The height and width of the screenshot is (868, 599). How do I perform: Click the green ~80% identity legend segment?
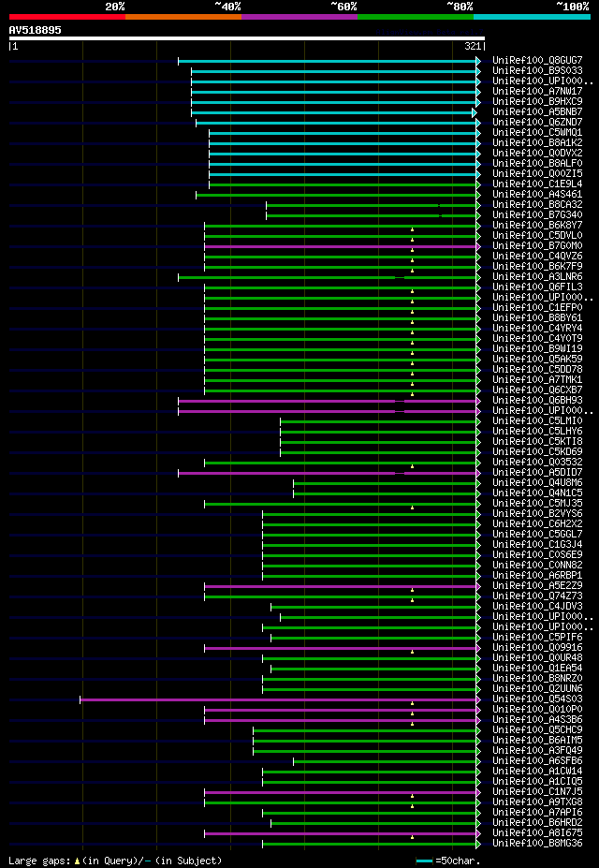416,17
